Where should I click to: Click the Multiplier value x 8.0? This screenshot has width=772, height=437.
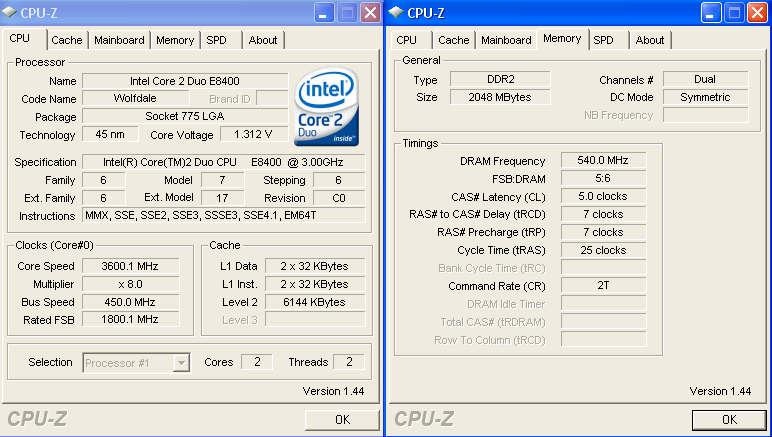130,284
